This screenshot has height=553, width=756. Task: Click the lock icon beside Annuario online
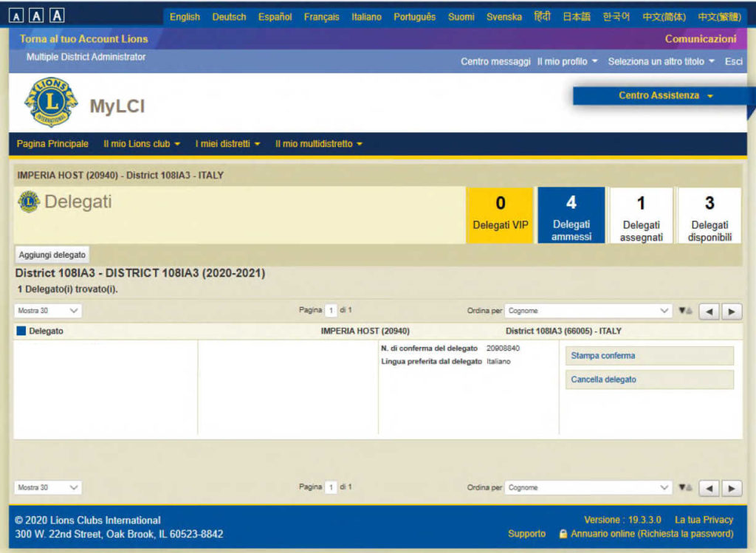click(563, 534)
